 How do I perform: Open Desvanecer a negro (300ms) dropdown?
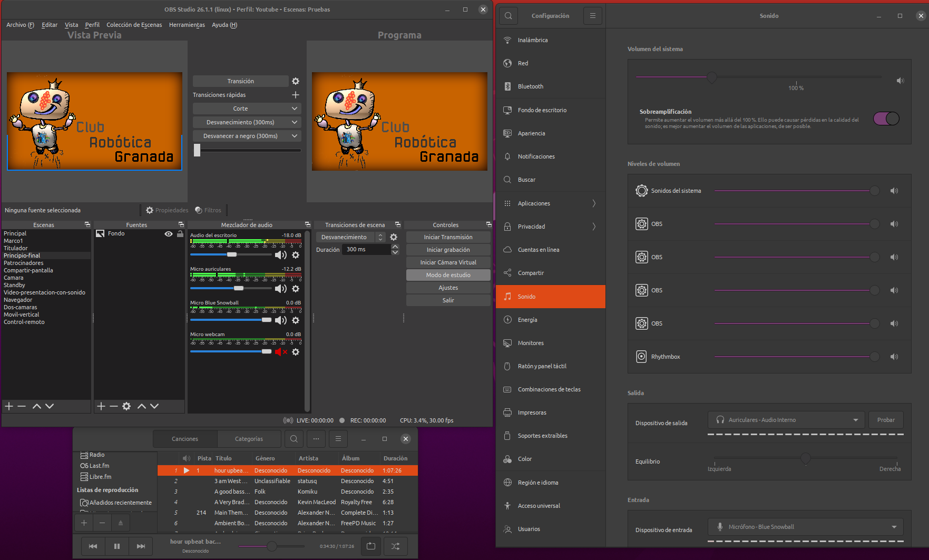click(x=247, y=136)
